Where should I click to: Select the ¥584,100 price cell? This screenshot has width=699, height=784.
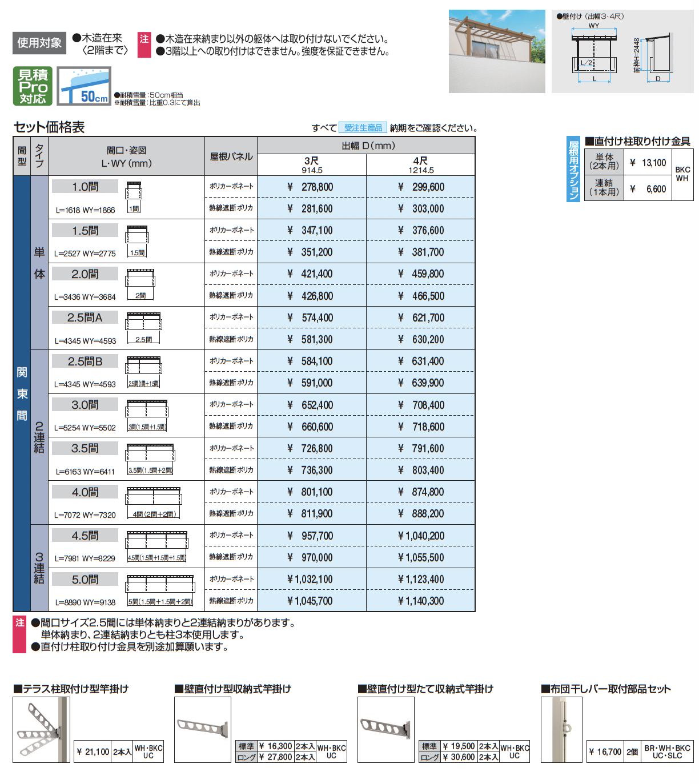coord(312,361)
